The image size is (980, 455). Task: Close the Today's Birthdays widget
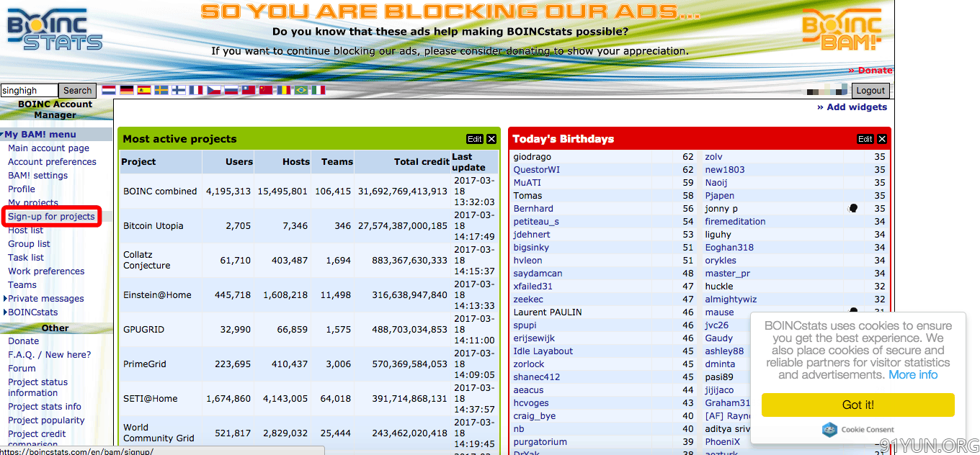click(x=882, y=139)
